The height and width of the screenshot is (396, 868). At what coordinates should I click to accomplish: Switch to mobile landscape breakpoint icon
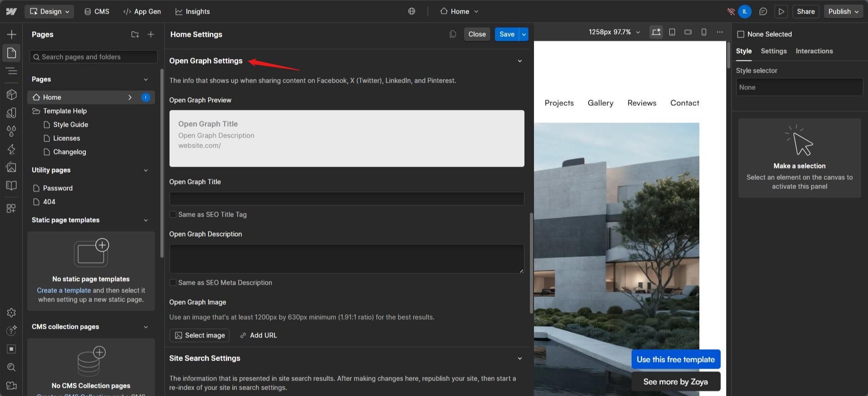click(688, 32)
